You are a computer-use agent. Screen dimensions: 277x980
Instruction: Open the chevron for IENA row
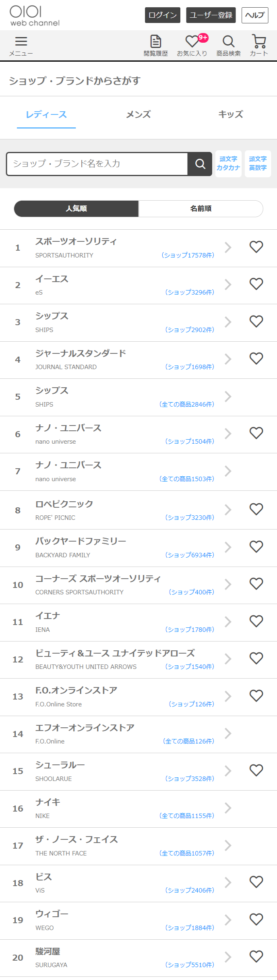(228, 621)
